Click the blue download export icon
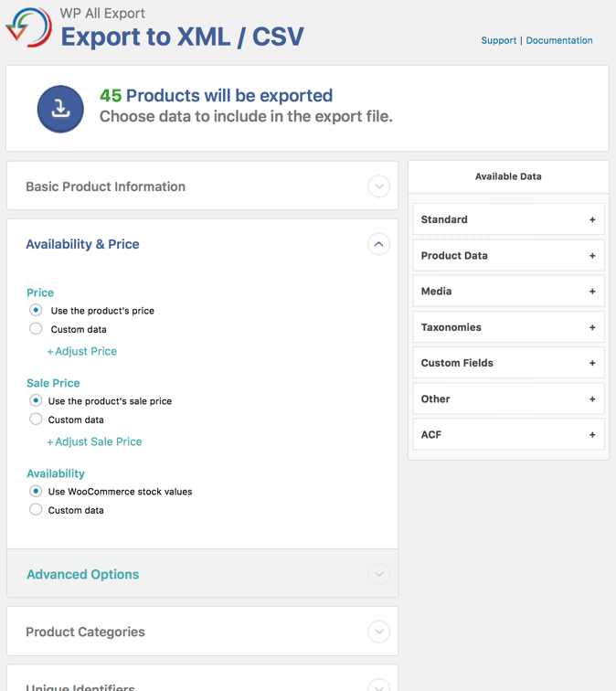Screen dimensions: 616x691 [x=60, y=108]
